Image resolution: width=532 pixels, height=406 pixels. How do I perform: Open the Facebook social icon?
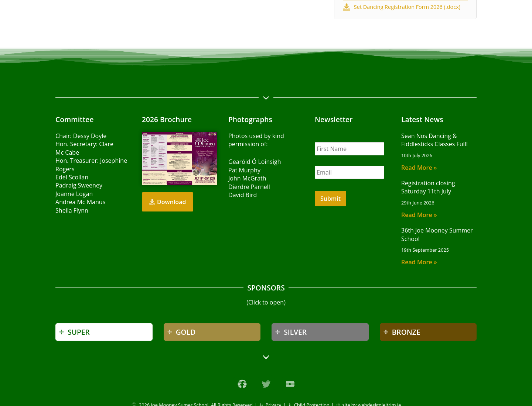pos(242,384)
